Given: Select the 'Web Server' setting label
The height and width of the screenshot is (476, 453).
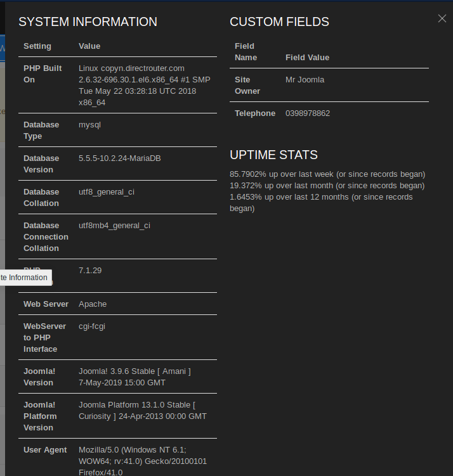Looking at the screenshot, I should coord(46,304).
